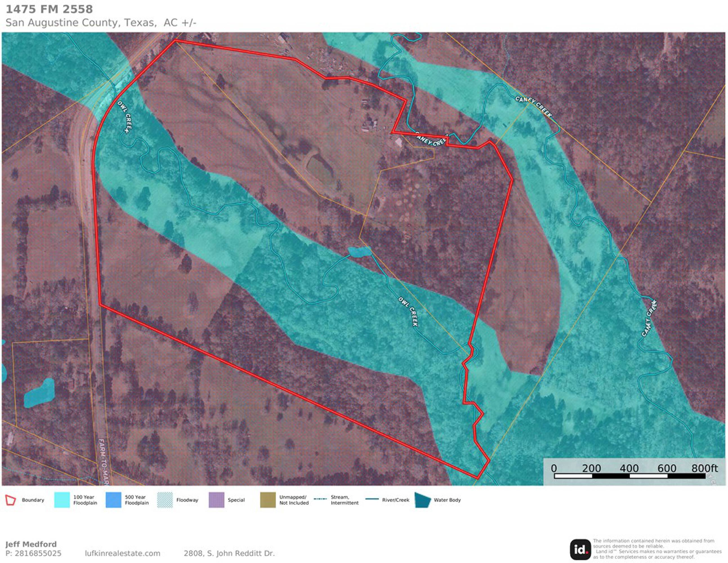
Task: Select the 500 Year Floodplain color swatch
Action: click(x=113, y=500)
